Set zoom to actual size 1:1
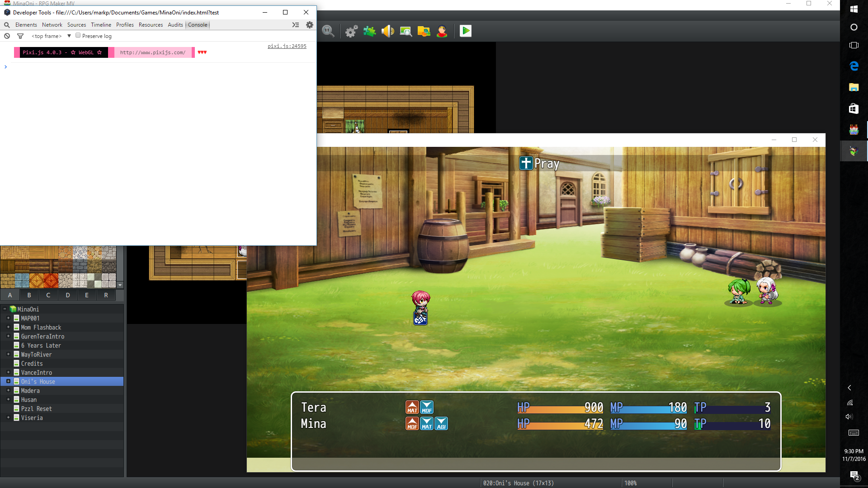 (x=328, y=31)
